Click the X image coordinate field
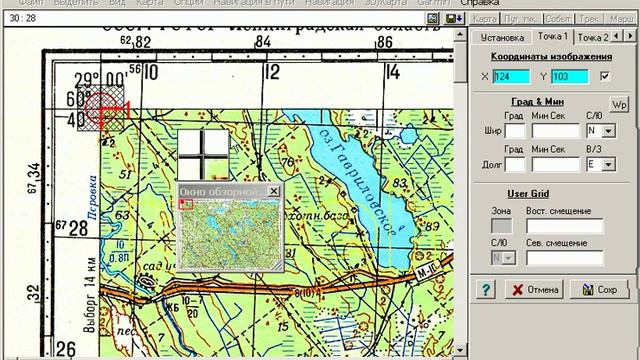Screen dimensions: 640x360 pos(511,76)
